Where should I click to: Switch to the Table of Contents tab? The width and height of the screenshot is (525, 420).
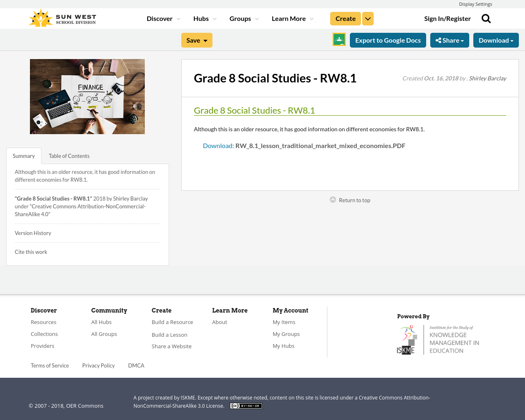[x=69, y=156]
